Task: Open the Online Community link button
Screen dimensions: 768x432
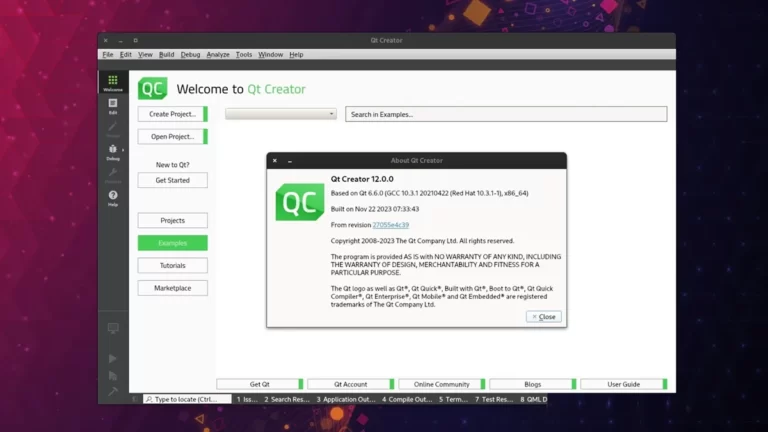Action: [x=442, y=384]
